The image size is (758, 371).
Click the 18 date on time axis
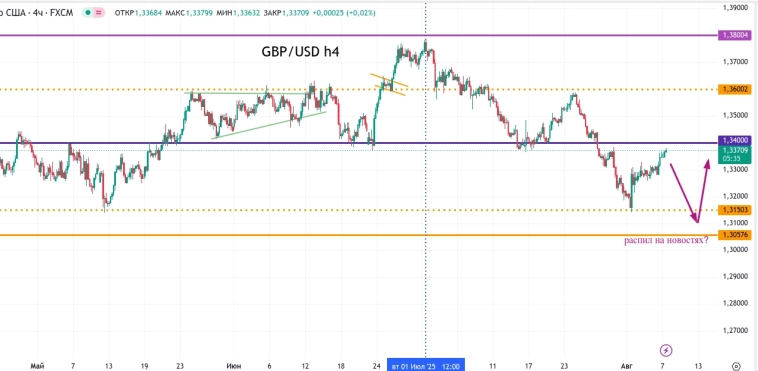pos(341,366)
